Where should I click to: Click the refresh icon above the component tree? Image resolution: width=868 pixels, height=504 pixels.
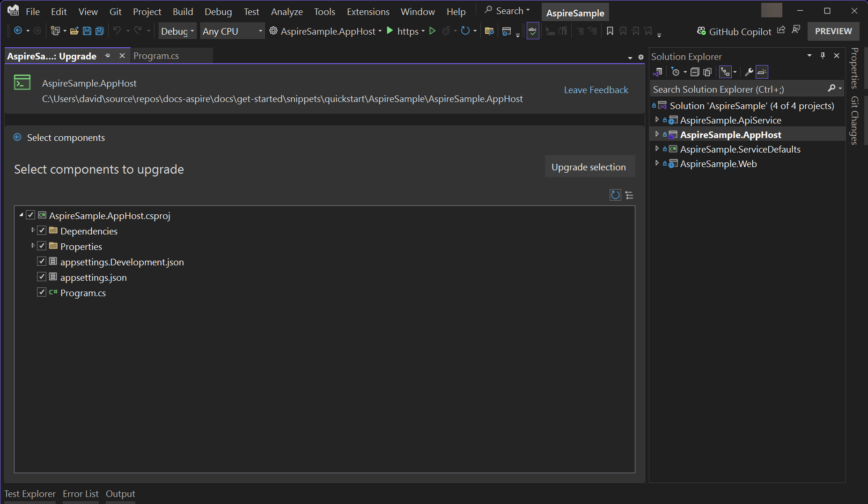[615, 195]
